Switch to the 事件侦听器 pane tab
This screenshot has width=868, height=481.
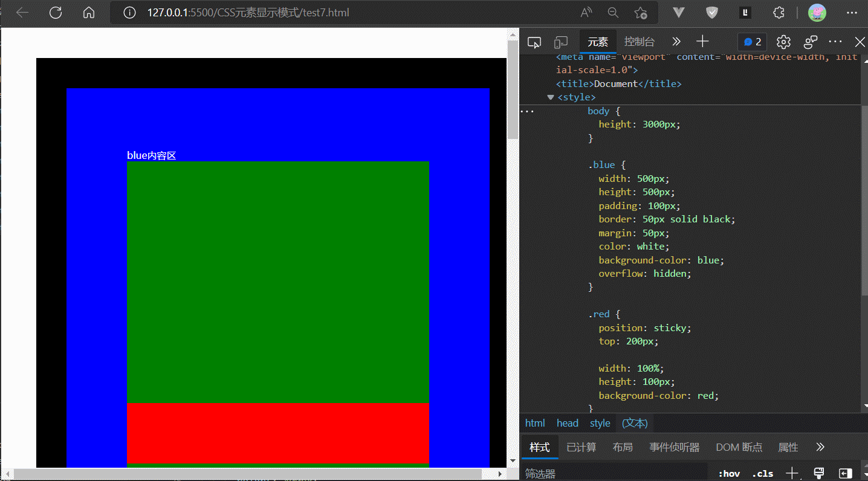675,448
